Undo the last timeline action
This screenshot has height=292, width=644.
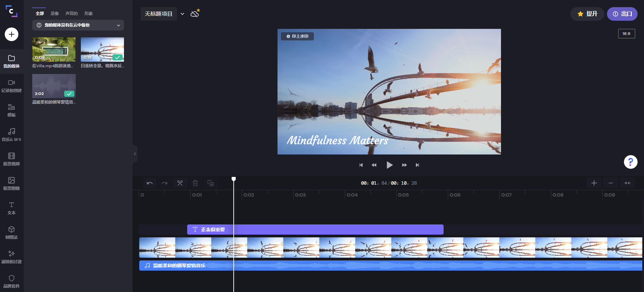150,183
